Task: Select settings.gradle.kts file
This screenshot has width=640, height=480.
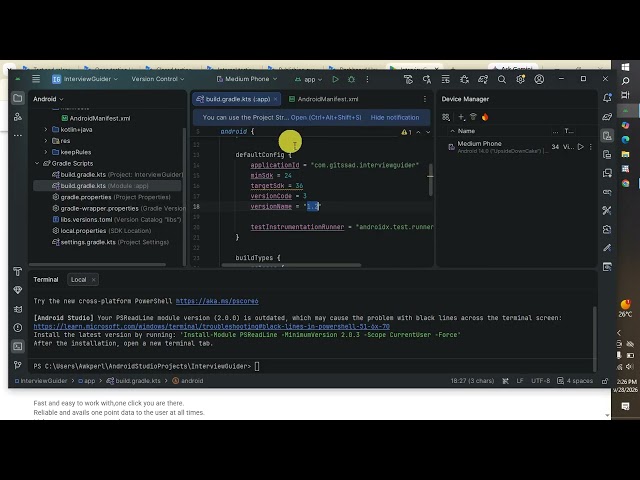Action: tap(110, 242)
